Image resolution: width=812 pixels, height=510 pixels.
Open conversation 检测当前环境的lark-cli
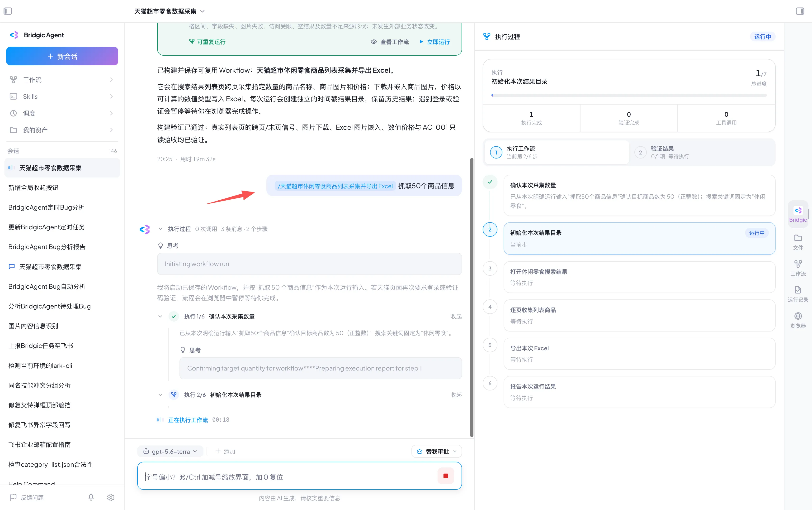click(x=62, y=365)
